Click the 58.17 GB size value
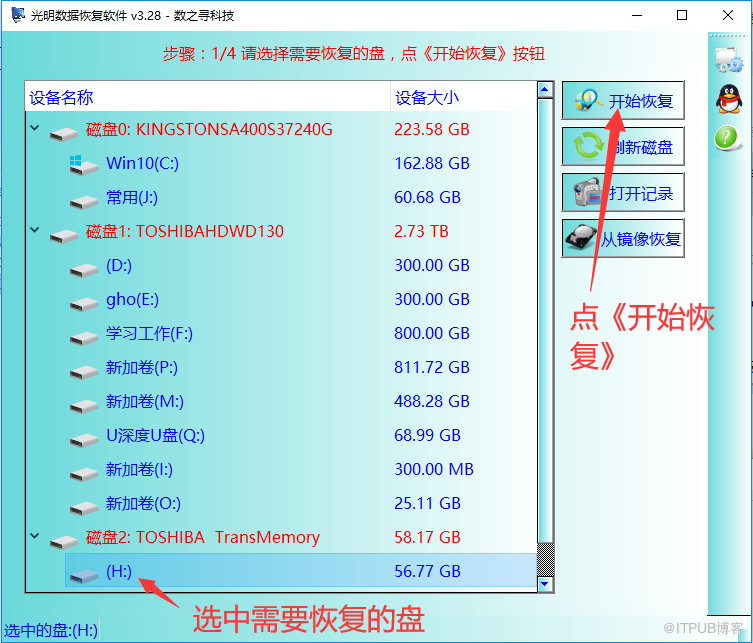This screenshot has width=753, height=643. point(427,537)
